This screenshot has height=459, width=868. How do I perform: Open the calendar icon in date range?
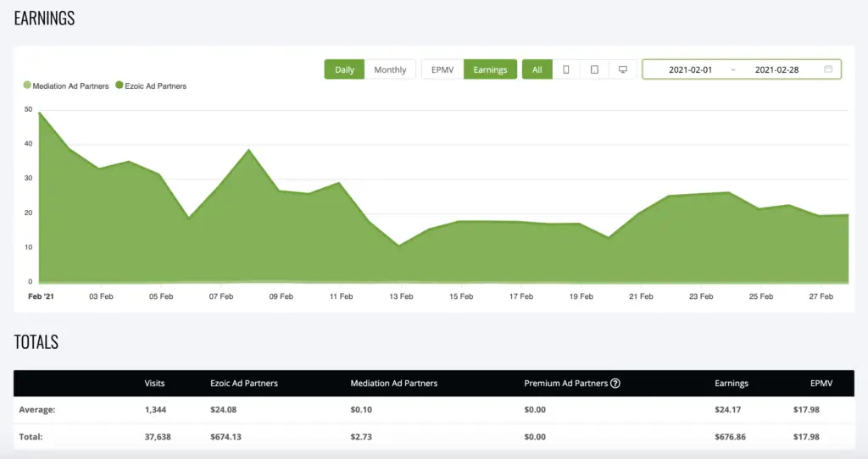click(828, 69)
